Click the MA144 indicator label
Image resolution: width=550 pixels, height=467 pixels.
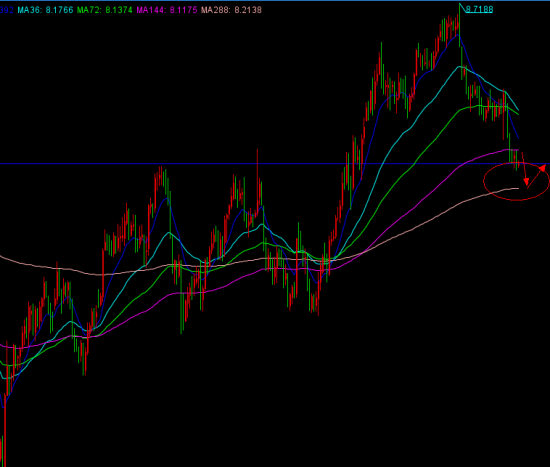click(150, 10)
